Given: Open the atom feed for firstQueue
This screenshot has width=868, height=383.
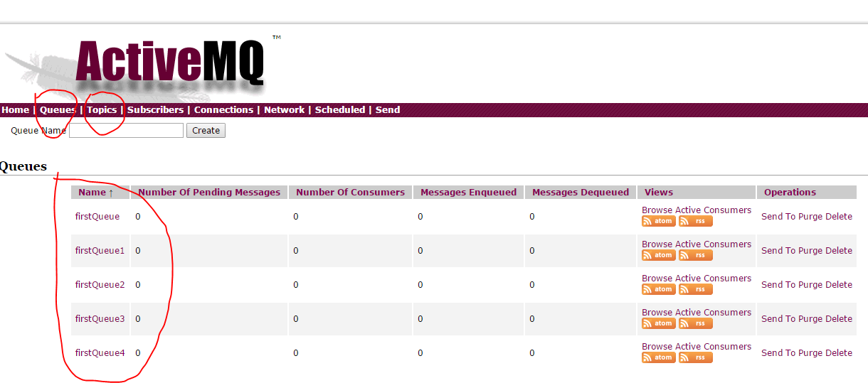Looking at the screenshot, I should pyautogui.click(x=658, y=221).
